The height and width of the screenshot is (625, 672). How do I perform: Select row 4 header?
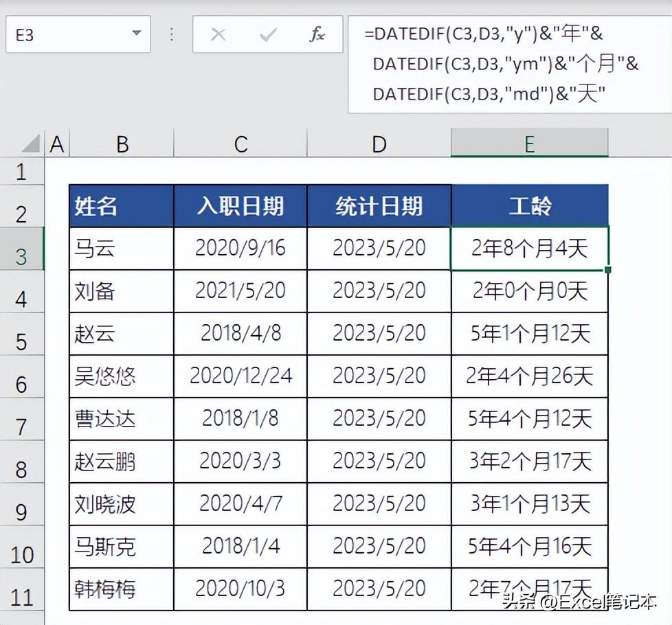(22, 291)
